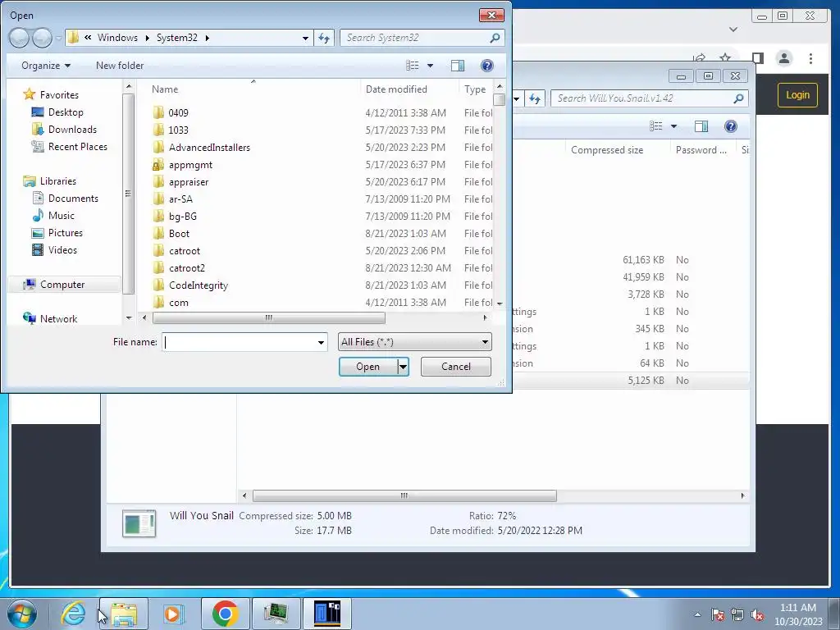Select the ar-SA folder
The width and height of the screenshot is (840, 630).
click(180, 199)
